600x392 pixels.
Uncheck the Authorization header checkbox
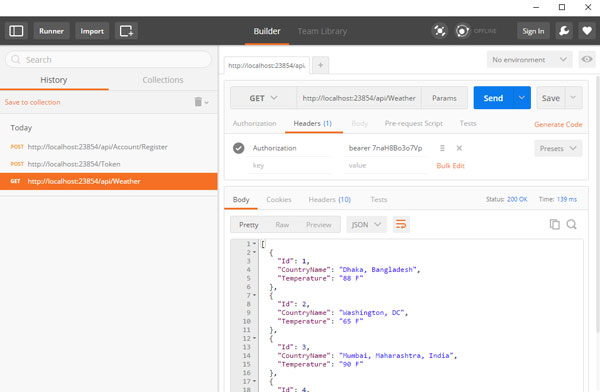238,148
